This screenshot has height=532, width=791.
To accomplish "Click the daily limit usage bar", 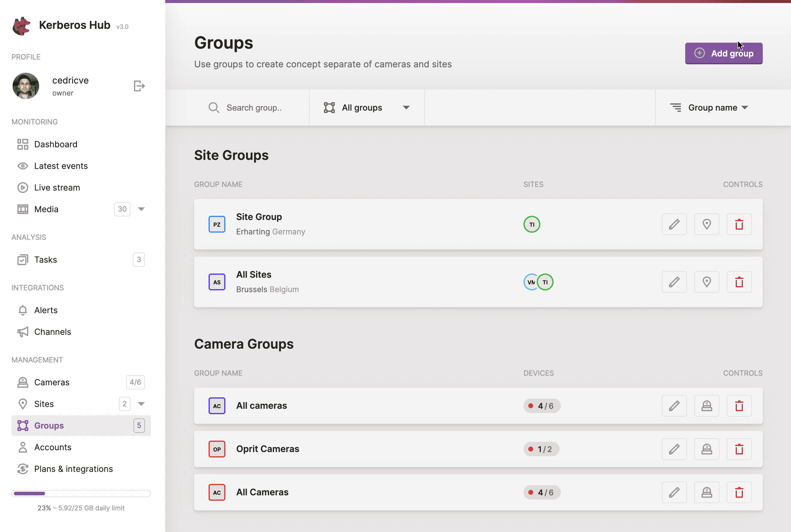I will (81, 493).
